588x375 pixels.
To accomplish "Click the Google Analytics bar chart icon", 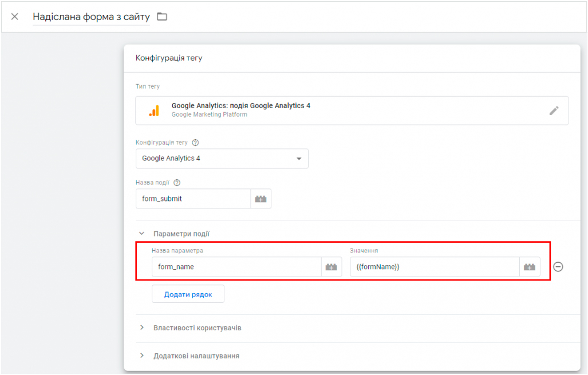I will coord(154,110).
